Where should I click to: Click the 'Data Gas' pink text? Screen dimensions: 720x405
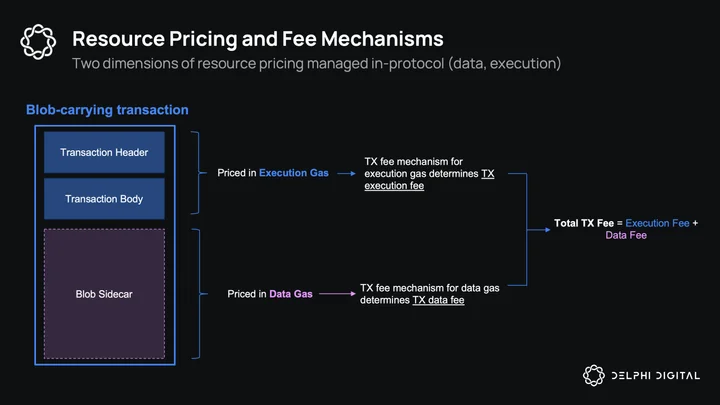pyautogui.click(x=291, y=294)
